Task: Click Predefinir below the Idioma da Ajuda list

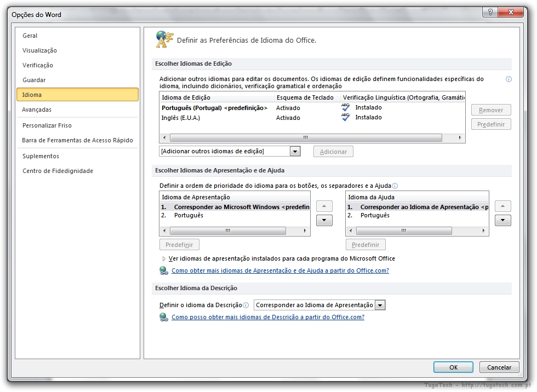Action: point(365,245)
